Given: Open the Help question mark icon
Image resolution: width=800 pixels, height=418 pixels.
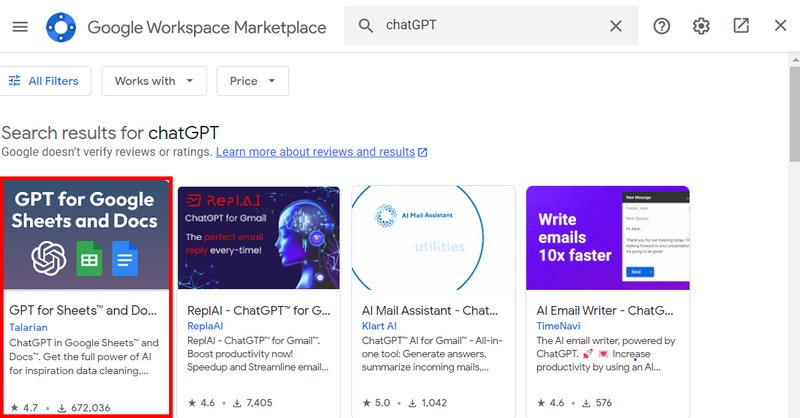Looking at the screenshot, I should 662,26.
